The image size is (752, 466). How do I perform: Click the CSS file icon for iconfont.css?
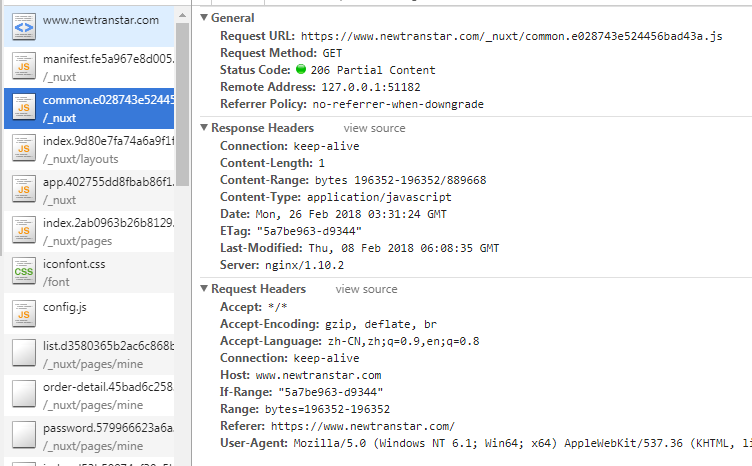(24, 272)
